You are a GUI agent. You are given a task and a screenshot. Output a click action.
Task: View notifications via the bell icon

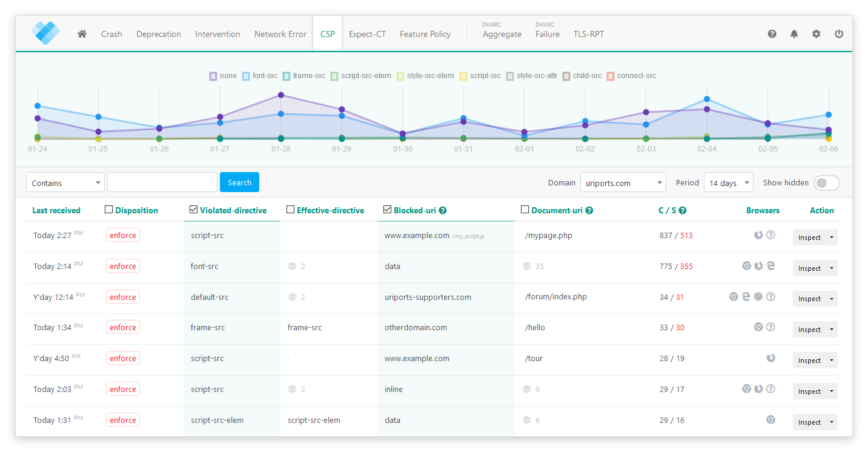[x=794, y=34]
